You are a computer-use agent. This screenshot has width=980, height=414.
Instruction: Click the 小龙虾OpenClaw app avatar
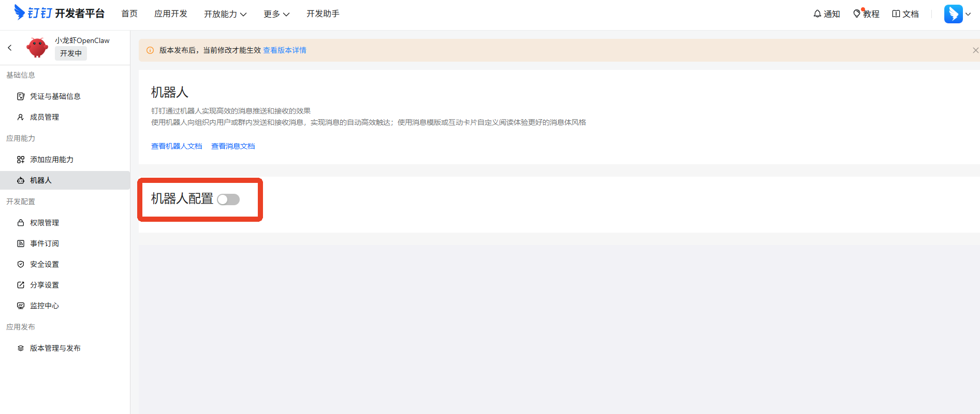[37, 48]
